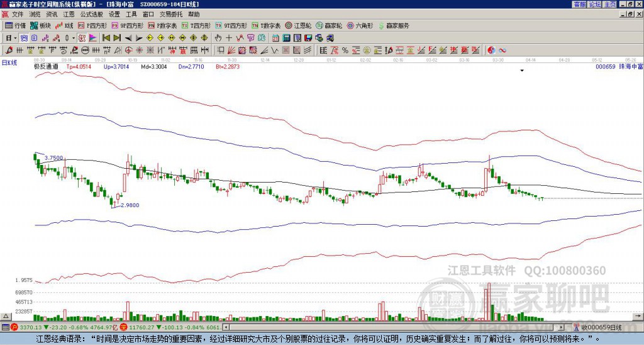The width and height of the screenshot is (644, 345).
Task: Click the 收000659日线 status text
Action: [601, 327]
